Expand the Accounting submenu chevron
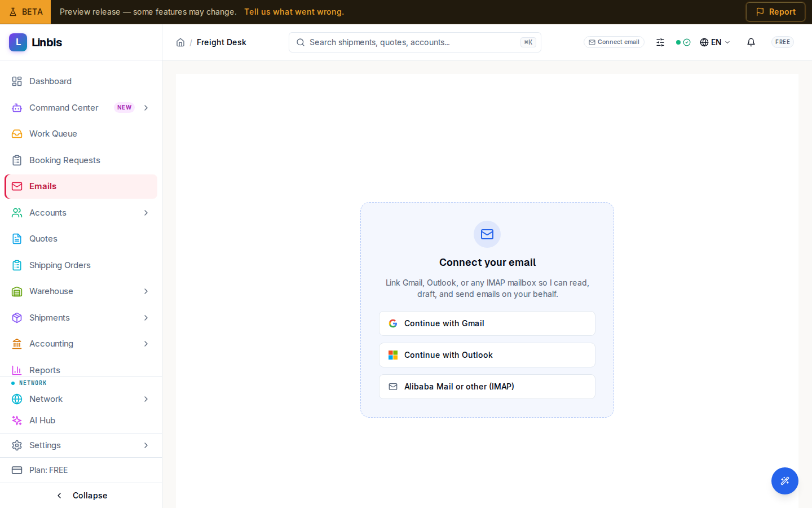This screenshot has height=508, width=812. coord(146,344)
